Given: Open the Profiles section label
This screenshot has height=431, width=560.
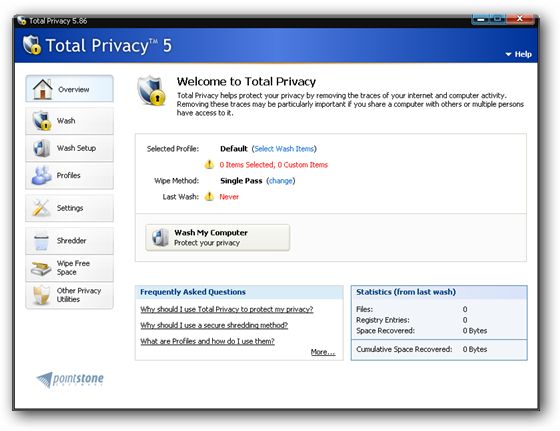Looking at the screenshot, I should pos(69,175).
